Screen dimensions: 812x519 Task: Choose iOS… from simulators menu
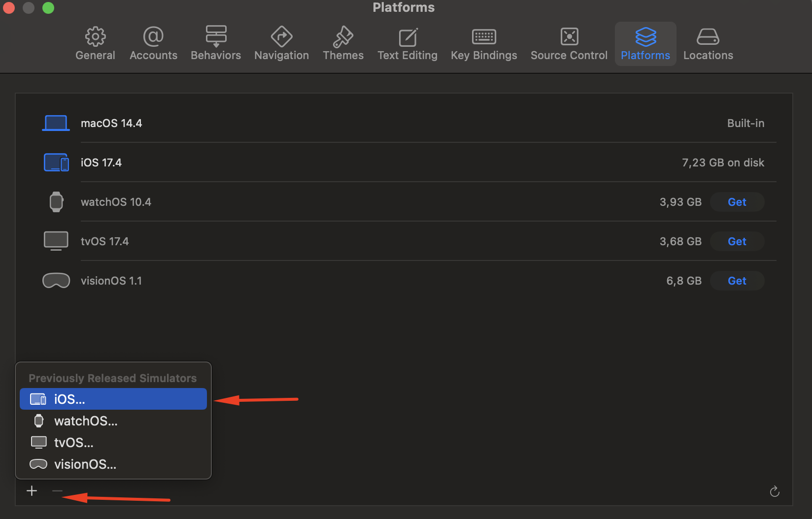[113, 399]
